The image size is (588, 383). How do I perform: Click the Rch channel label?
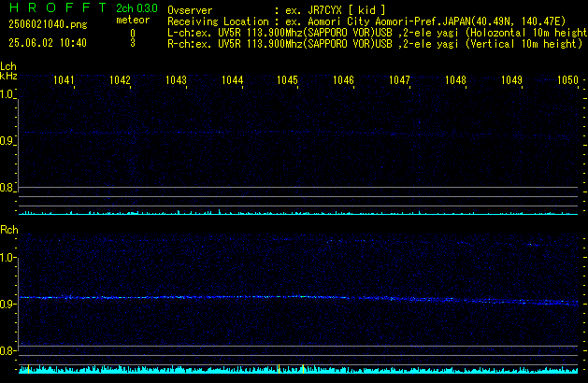coord(9,230)
